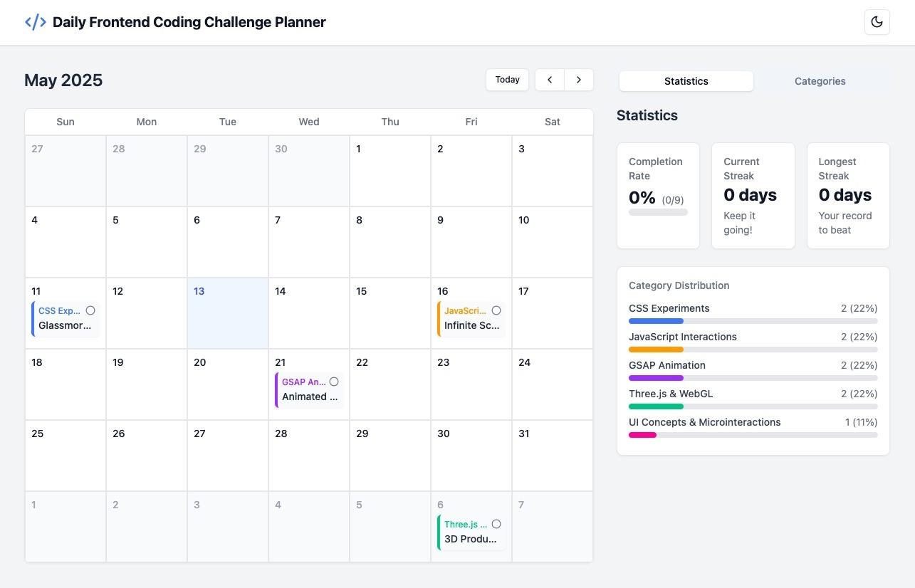The image size is (915, 588).
Task: Open the Glassmorphism challenge card
Action: 64,326
